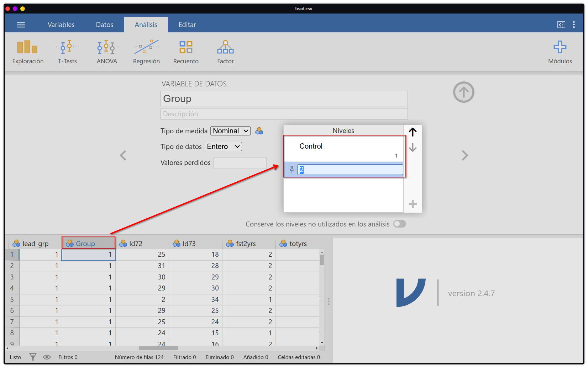Click ld73 cell with value 34
This screenshot has height=368, width=588.
(195, 300)
